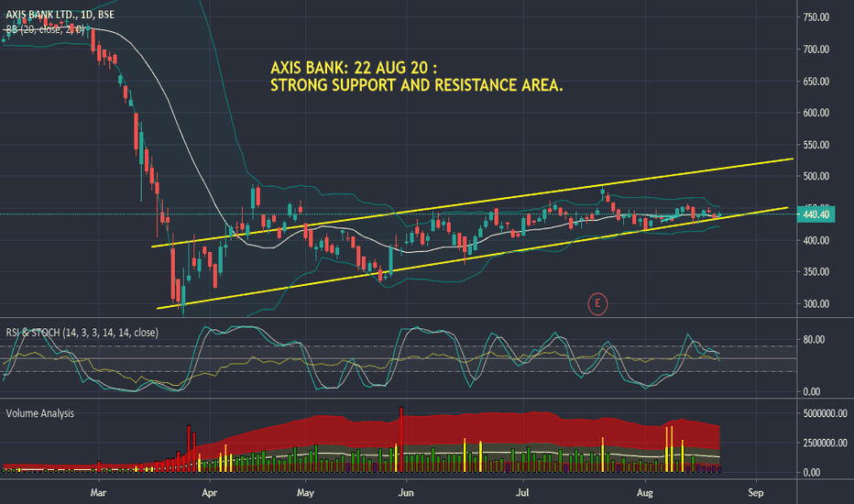Viewport: 854px width, 504px height.
Task: Click the 350.00 price axis label
Action: (816, 272)
